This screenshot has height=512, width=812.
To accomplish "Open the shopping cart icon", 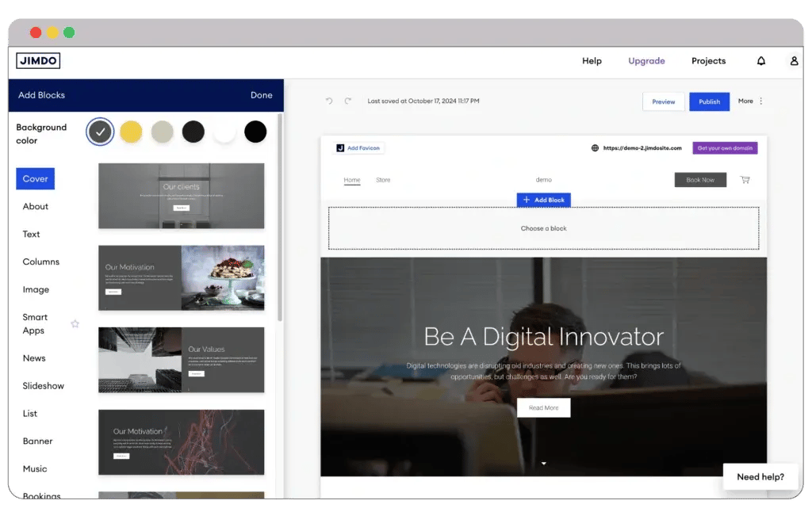I will click(x=745, y=180).
